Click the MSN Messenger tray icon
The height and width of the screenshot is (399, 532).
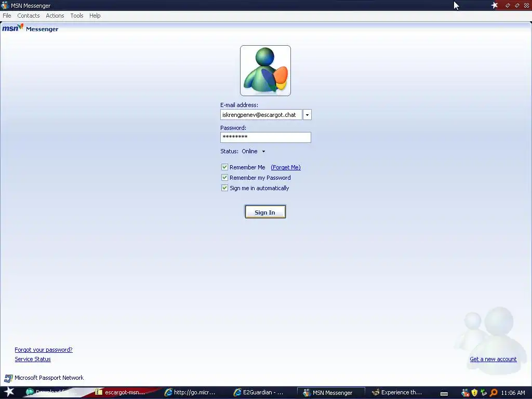[x=465, y=393]
